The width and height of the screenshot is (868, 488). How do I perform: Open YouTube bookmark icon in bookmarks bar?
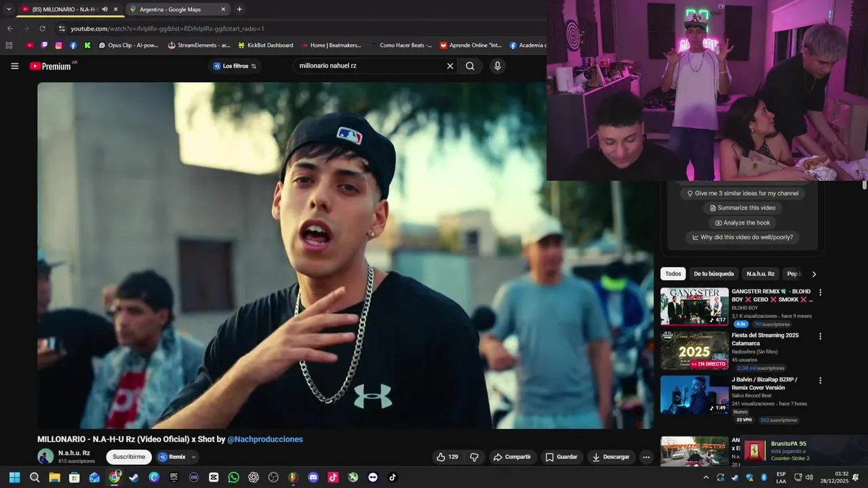click(x=29, y=45)
